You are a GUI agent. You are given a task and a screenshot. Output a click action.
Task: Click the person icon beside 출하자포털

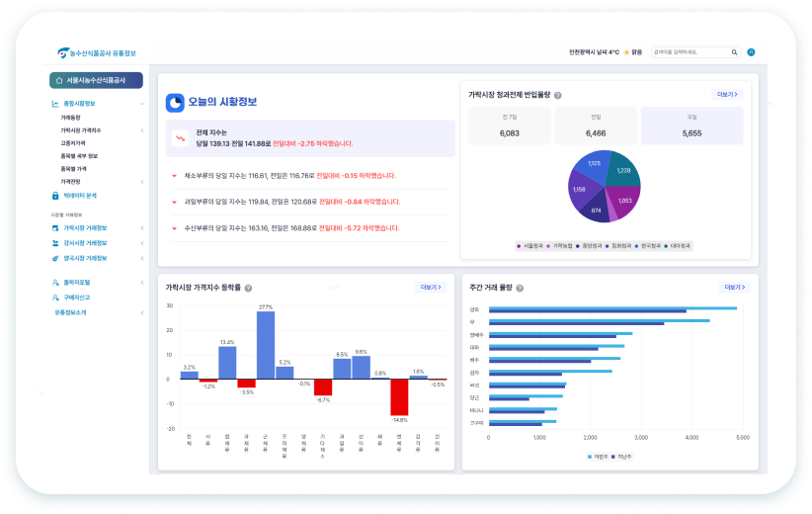[x=55, y=283]
